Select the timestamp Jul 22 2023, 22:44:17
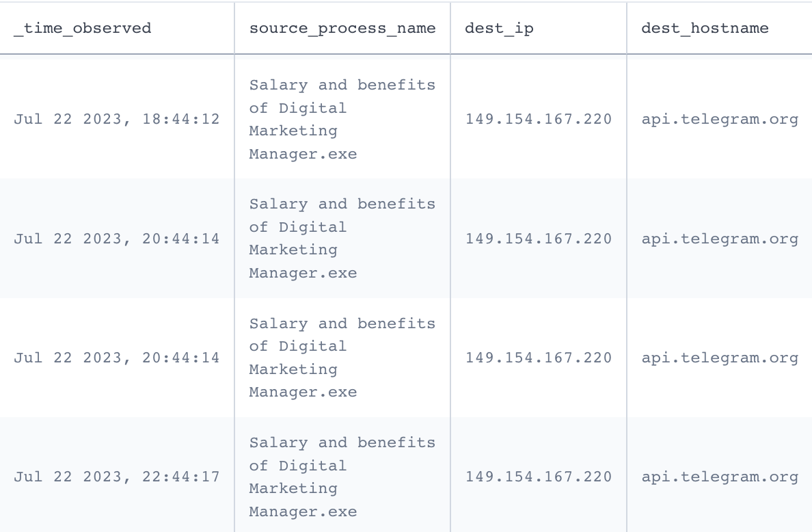Image resolution: width=812 pixels, height=532 pixels. point(116,477)
